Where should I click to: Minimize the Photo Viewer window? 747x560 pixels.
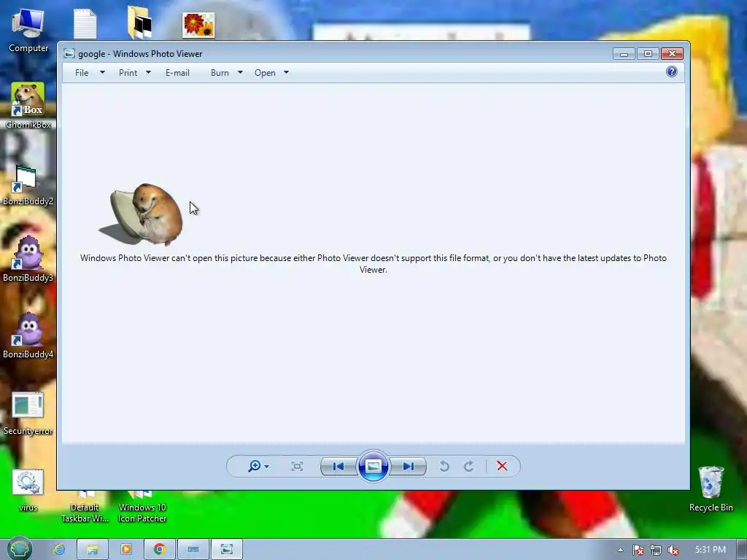624,54
